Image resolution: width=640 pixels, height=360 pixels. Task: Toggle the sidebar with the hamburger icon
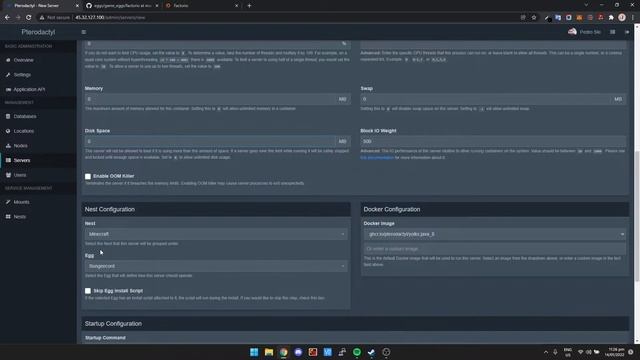(84, 32)
